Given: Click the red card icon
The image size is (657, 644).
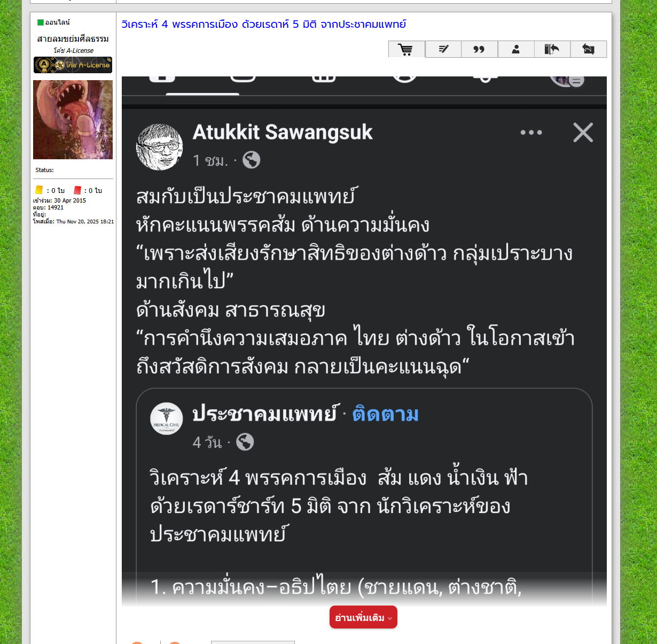Looking at the screenshot, I should click(x=77, y=190).
